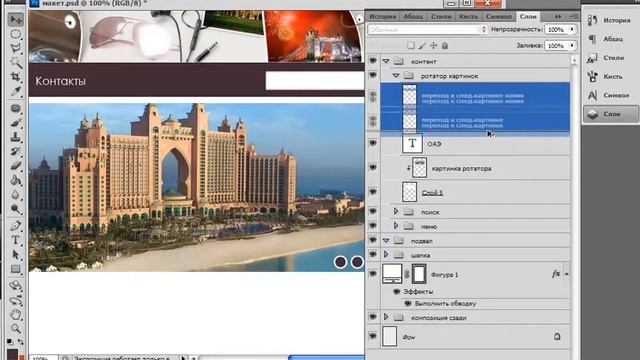Image resolution: width=640 pixels, height=360 pixels.
Task: Select the 3D Orbit camera tool
Action: tap(16, 300)
